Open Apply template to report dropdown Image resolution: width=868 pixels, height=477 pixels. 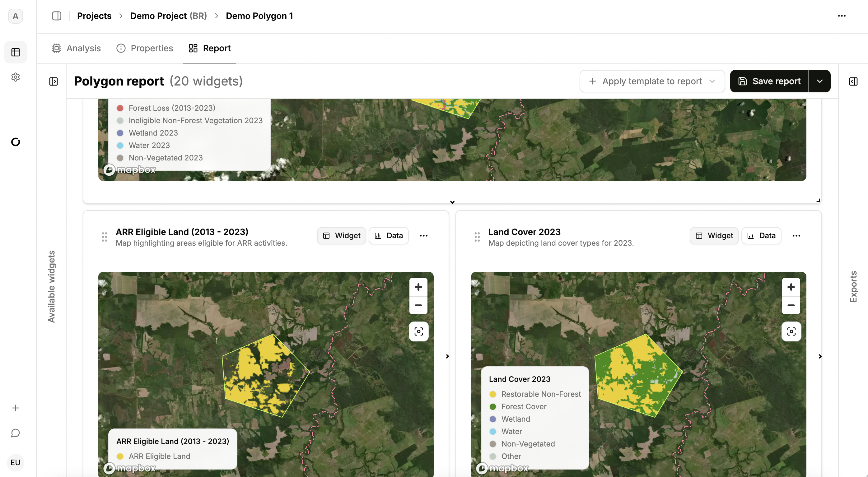click(652, 81)
